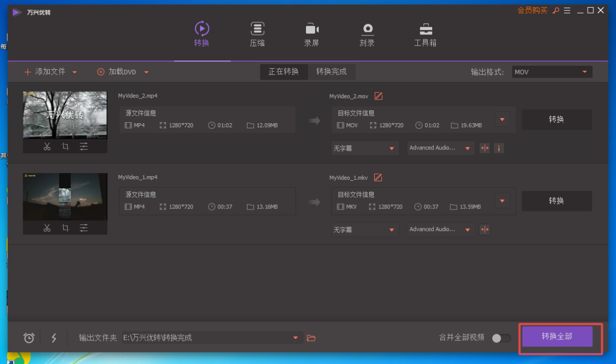616x364 pixels.
Task: Click the 会员购买 link
Action: pyautogui.click(x=532, y=10)
